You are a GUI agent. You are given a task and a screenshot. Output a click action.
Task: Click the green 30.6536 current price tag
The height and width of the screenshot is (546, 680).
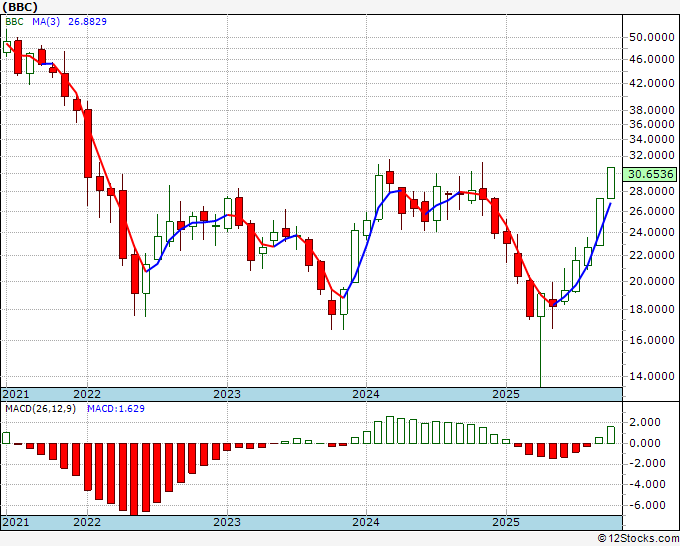click(x=649, y=174)
